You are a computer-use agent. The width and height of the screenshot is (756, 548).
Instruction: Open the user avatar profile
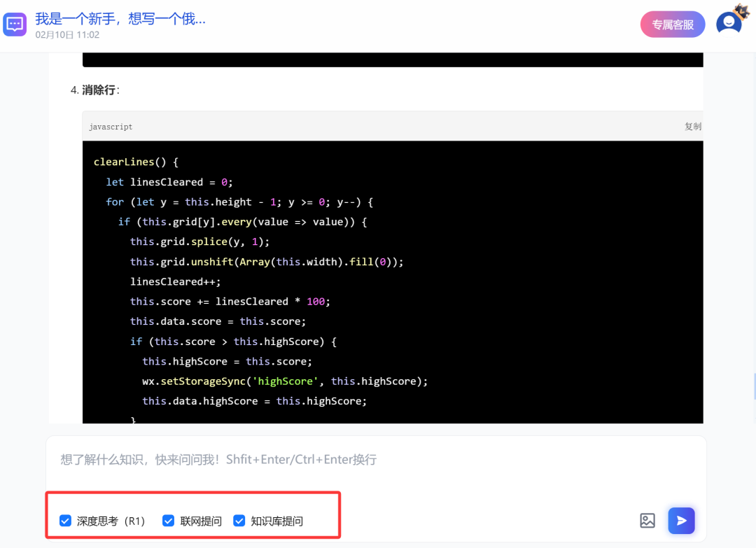[728, 24]
